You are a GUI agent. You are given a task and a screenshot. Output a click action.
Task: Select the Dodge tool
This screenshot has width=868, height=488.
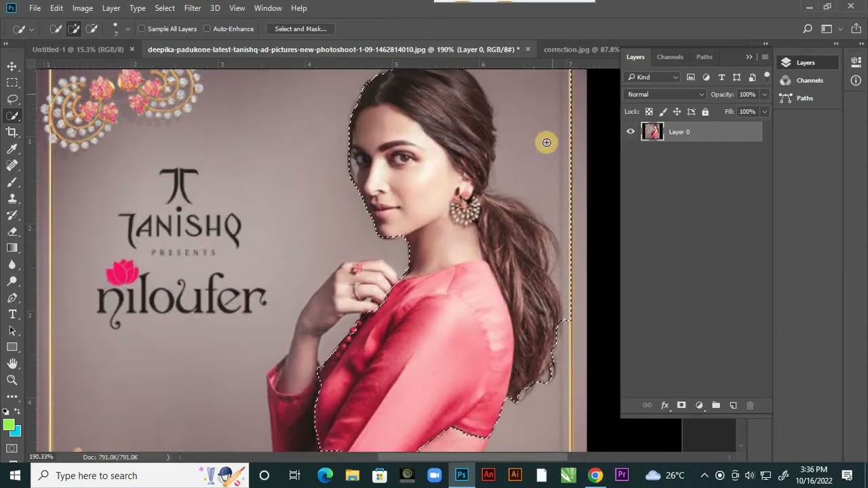(x=12, y=281)
